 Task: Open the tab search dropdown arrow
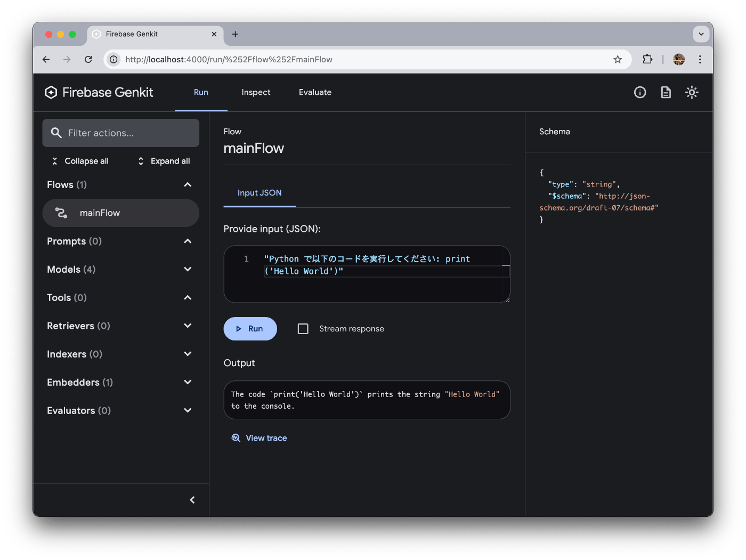[x=701, y=34]
